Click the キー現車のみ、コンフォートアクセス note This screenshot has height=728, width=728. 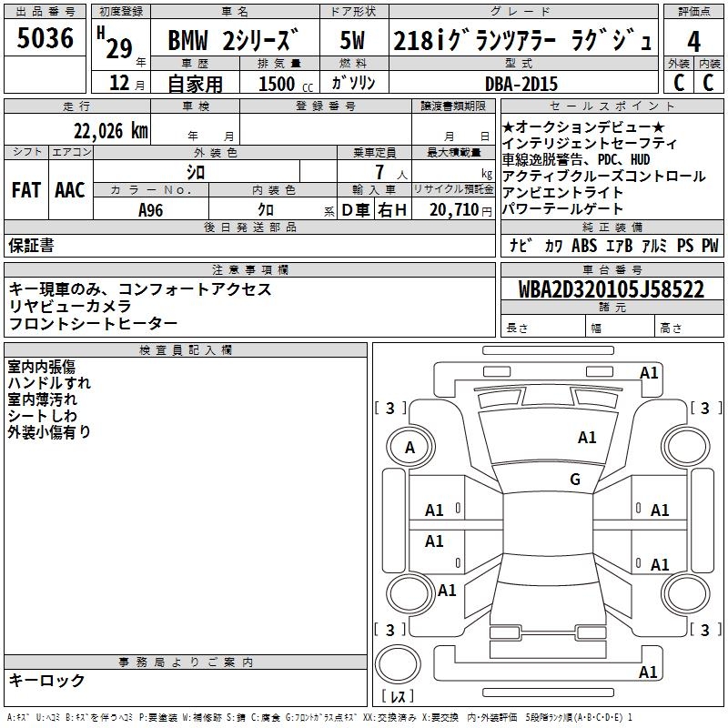click(x=140, y=289)
